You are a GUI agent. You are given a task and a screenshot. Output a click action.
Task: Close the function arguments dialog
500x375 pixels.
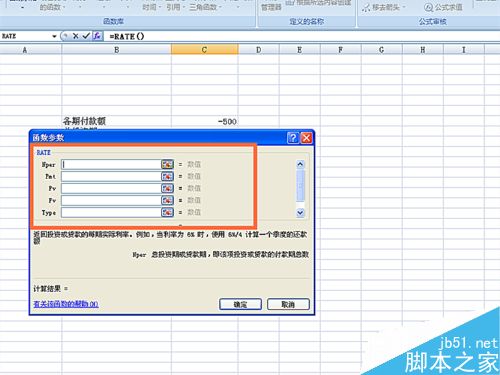pos(306,138)
